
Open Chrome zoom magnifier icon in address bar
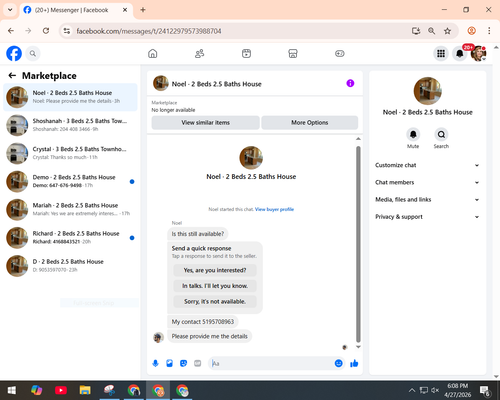click(431, 31)
